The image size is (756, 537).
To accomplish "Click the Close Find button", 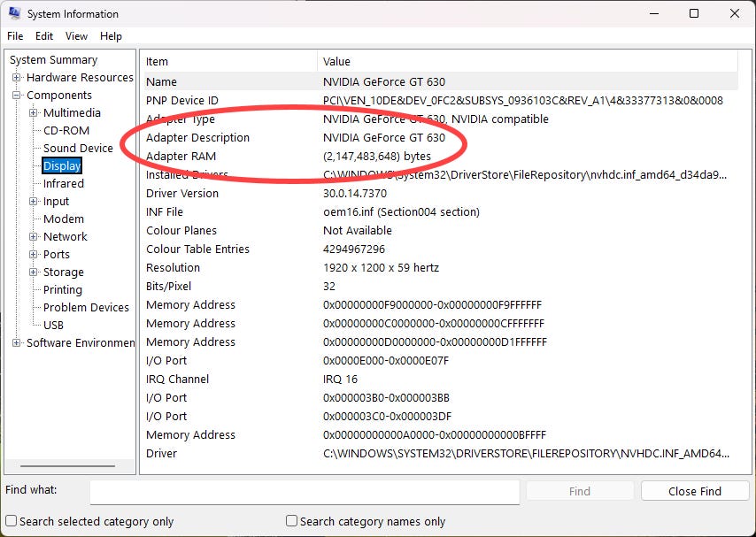I will coord(695,491).
